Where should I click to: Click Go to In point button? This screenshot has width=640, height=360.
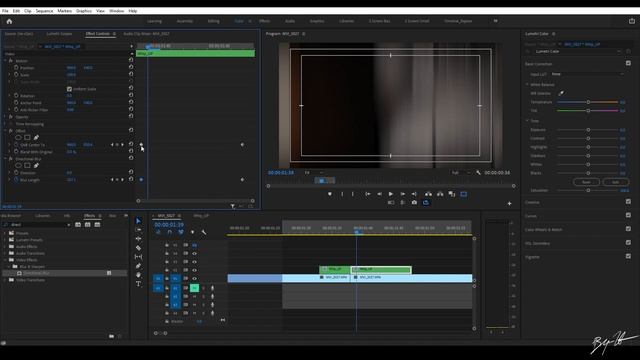tap(368, 194)
